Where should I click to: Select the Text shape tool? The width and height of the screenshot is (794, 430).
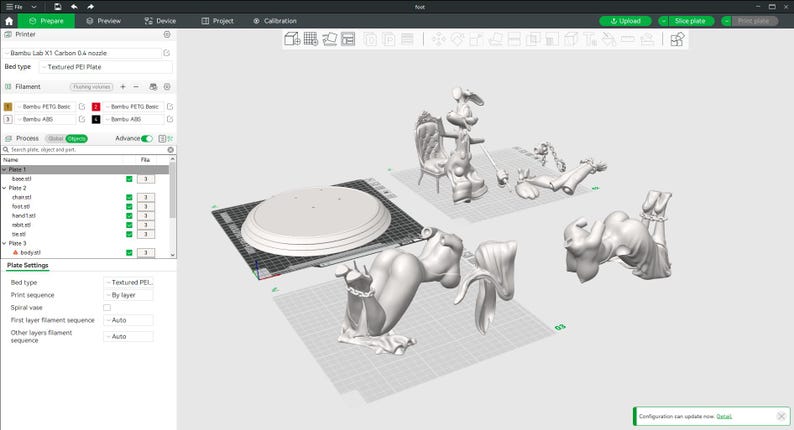[590, 40]
